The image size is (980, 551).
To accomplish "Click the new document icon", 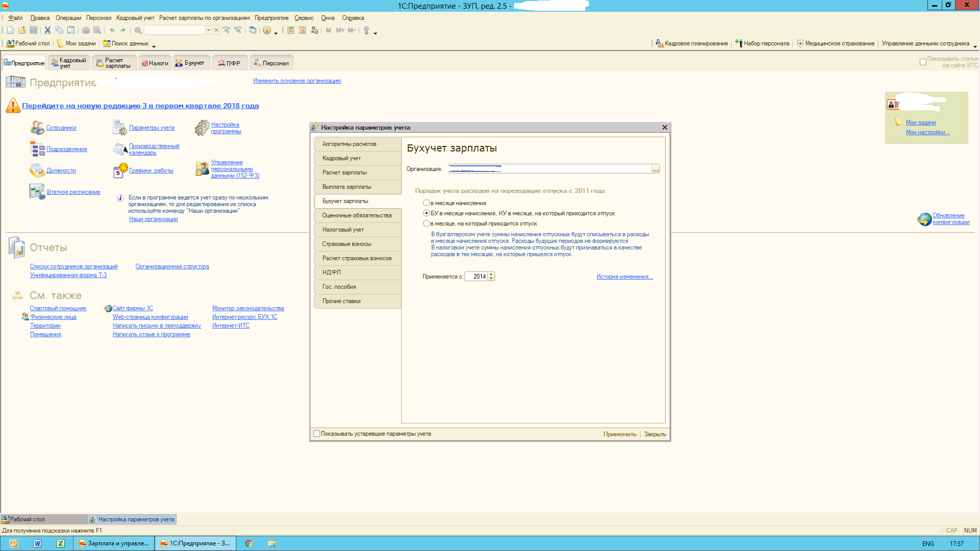I will tap(10, 31).
